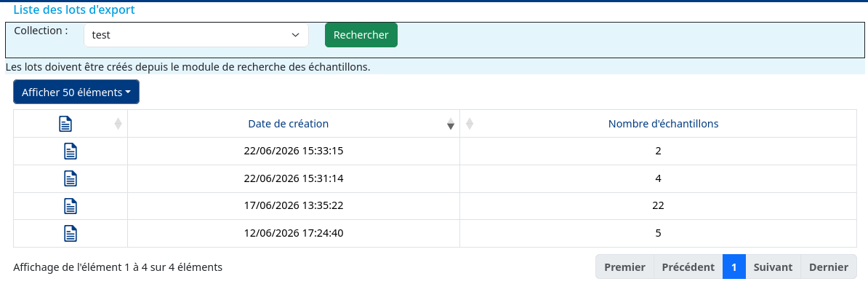Open document icon for lot 22/06/2026 15:31:14
Viewport: 868px width, 284px height.
(x=71, y=178)
